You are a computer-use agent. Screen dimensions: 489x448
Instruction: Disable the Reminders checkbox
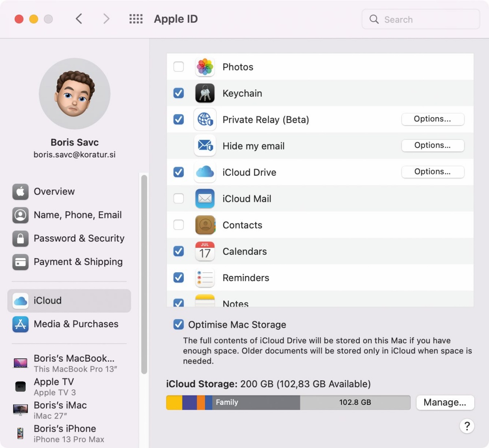(178, 277)
